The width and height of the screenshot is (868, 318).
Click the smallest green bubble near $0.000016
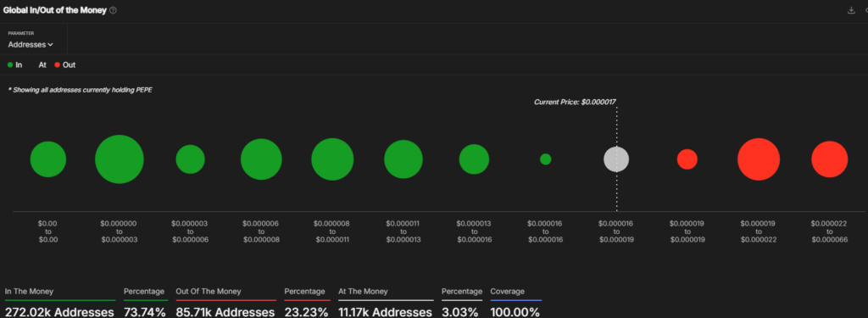point(545,159)
